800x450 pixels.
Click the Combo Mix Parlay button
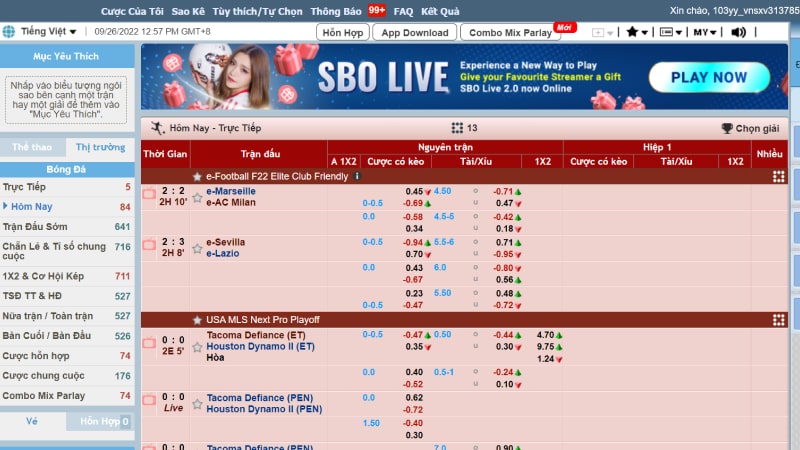[510, 32]
